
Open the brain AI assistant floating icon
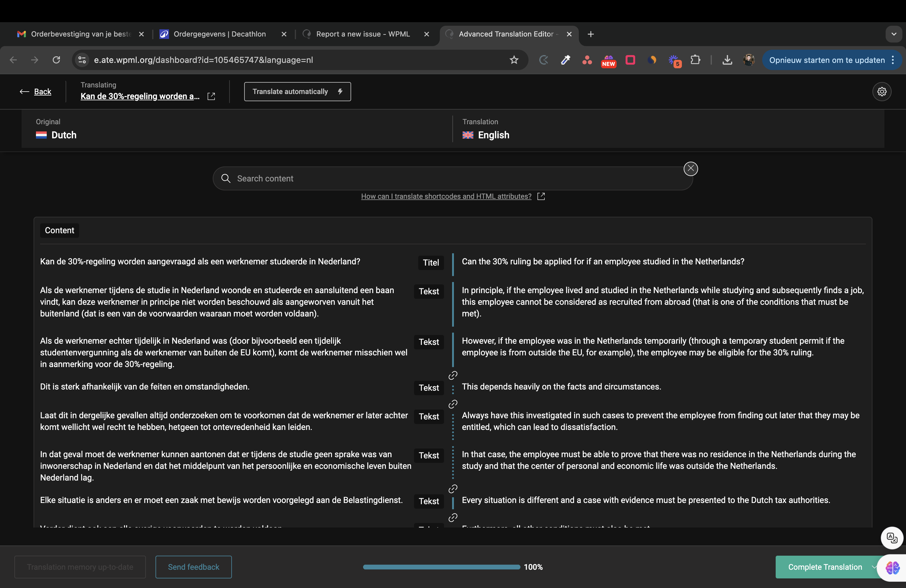(x=892, y=568)
